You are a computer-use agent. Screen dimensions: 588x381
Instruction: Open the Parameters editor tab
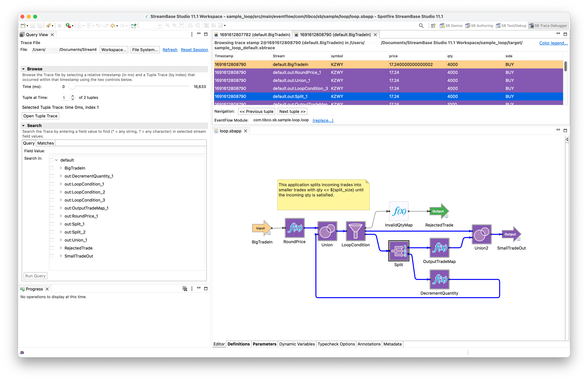coord(264,344)
